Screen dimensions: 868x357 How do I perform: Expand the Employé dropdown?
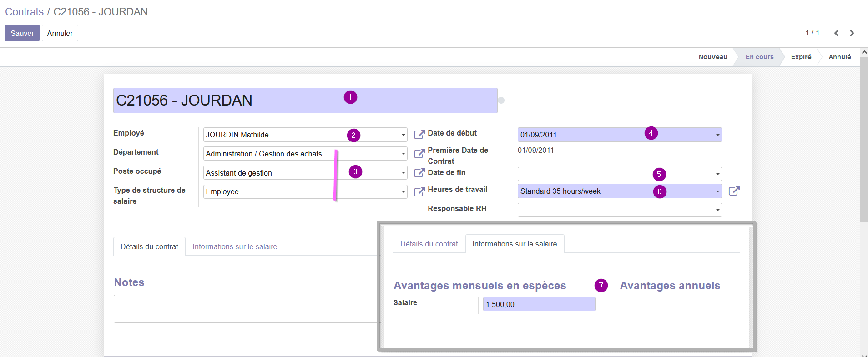coord(403,135)
